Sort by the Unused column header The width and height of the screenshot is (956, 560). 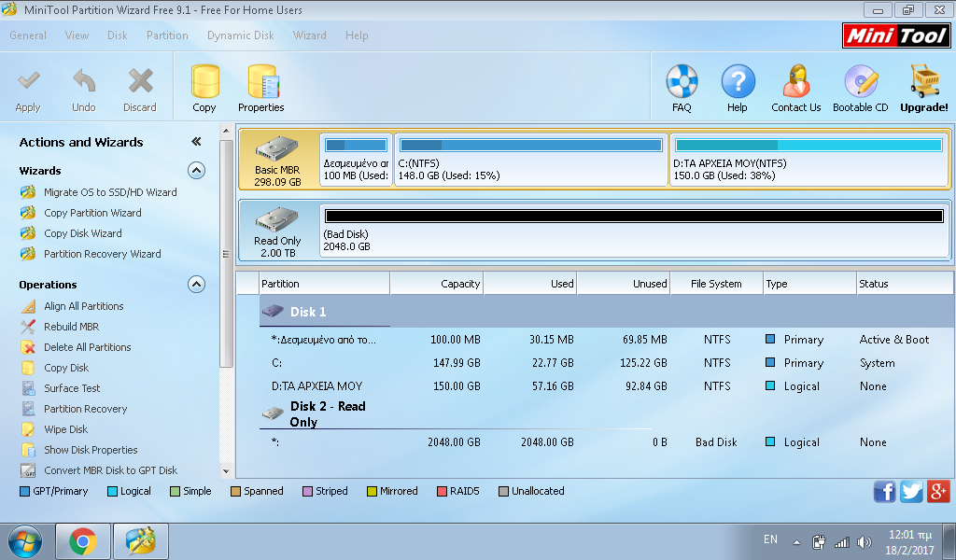pyautogui.click(x=623, y=284)
